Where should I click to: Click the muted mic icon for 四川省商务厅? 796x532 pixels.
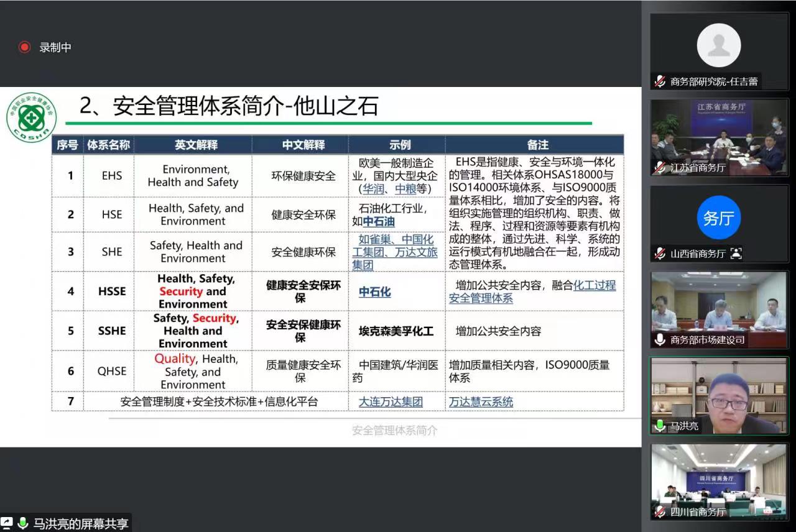tap(660, 511)
